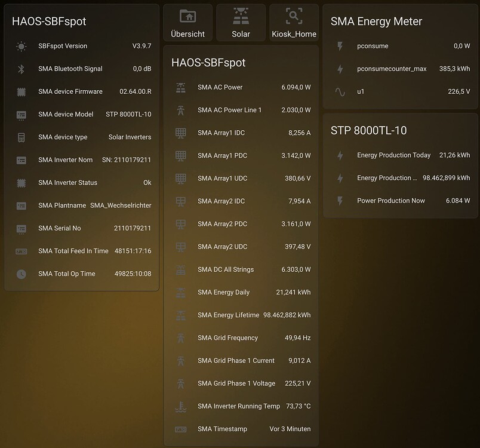
Task: Click the counter icon for SMA Total Feed In Time
Action: pyautogui.click(x=21, y=251)
